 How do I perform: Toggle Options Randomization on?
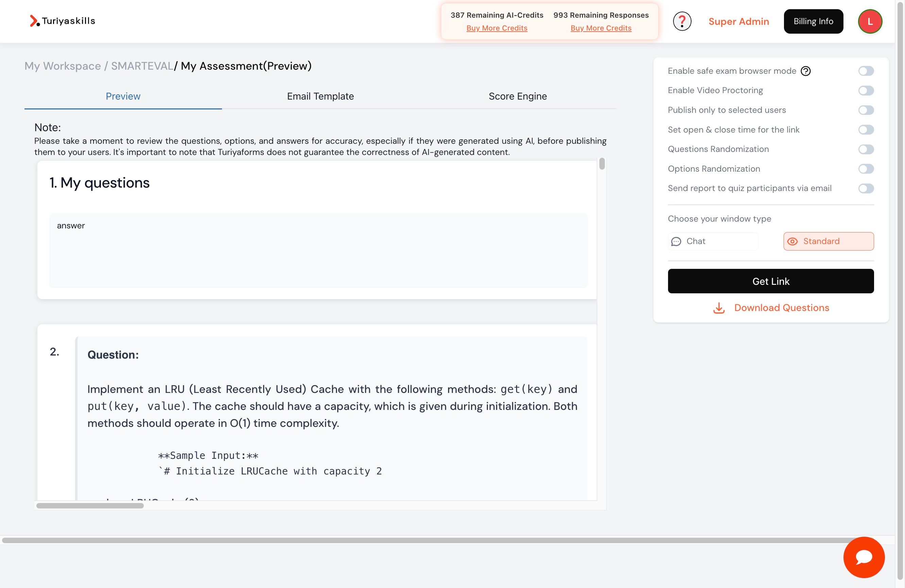(866, 169)
